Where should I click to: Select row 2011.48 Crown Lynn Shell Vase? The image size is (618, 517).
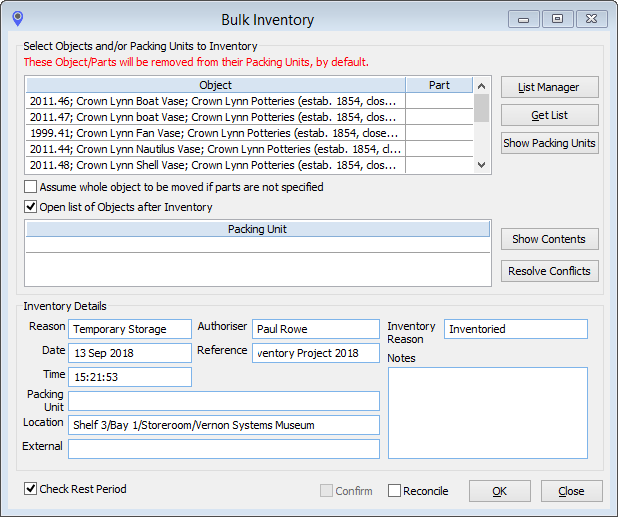216,165
